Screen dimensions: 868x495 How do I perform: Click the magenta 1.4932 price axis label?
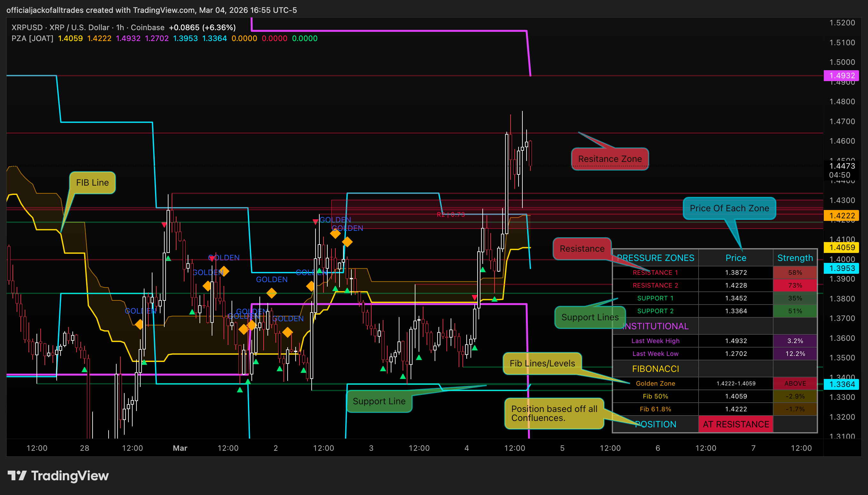pos(841,75)
